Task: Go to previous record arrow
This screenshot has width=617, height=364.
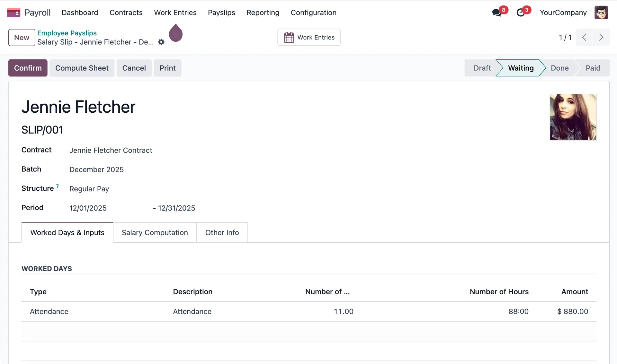Action: (584, 37)
